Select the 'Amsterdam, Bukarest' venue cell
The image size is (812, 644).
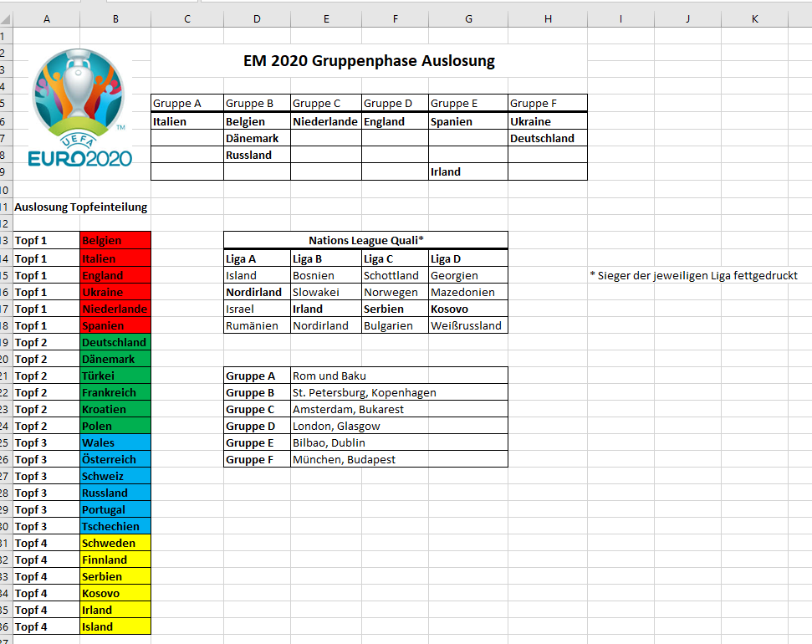click(x=399, y=409)
